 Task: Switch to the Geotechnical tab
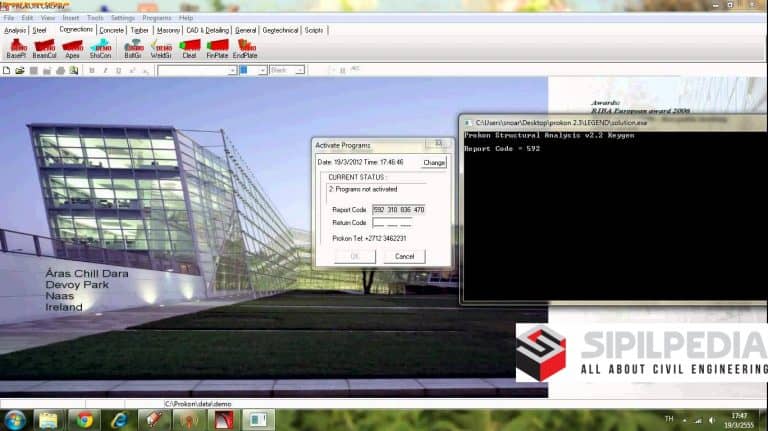pos(280,30)
